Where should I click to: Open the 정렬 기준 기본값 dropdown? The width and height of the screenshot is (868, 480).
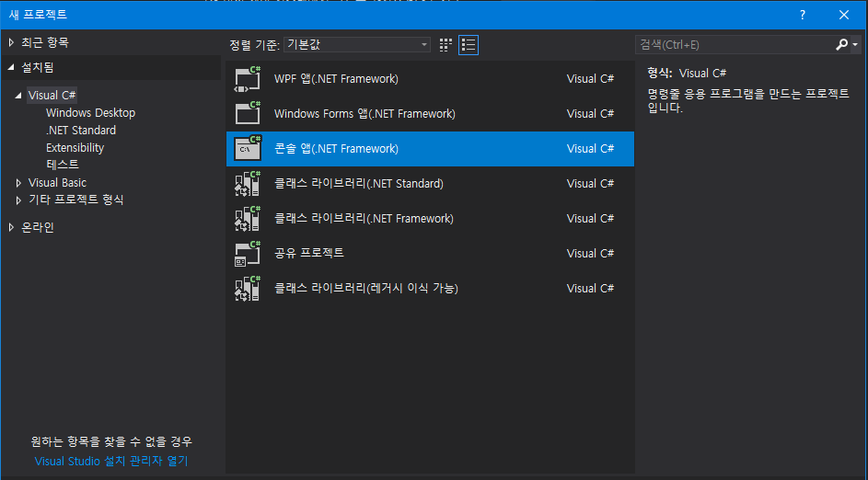pos(357,45)
